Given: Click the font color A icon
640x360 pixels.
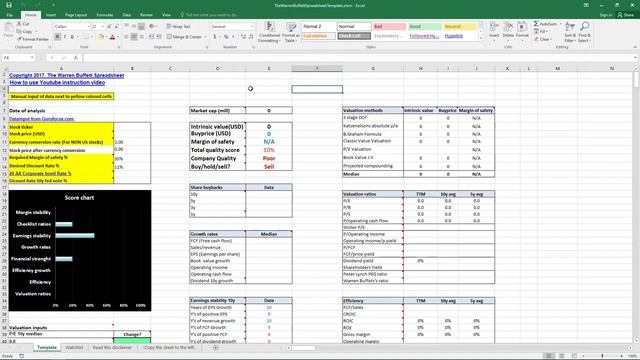Looking at the screenshot, I should 112,37.
